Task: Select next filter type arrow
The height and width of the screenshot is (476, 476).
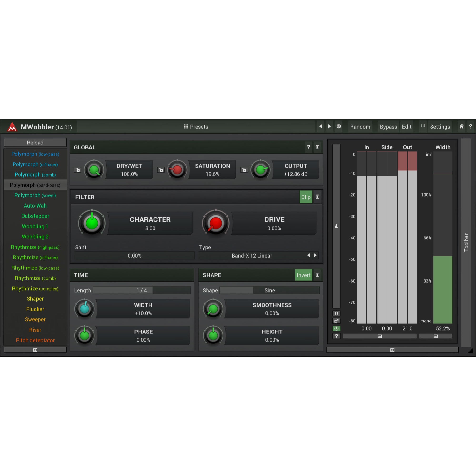Action: pos(315,255)
